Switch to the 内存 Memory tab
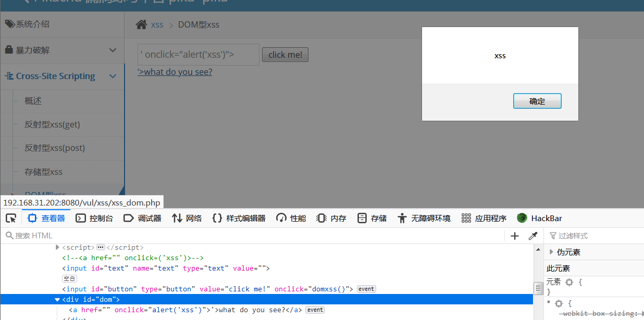The image size is (644, 320). (x=331, y=218)
